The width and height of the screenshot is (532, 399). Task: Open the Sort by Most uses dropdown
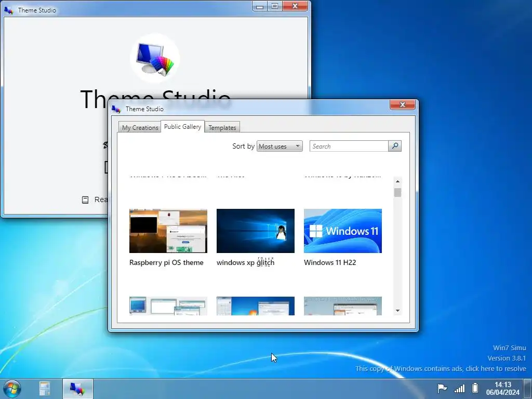280,146
